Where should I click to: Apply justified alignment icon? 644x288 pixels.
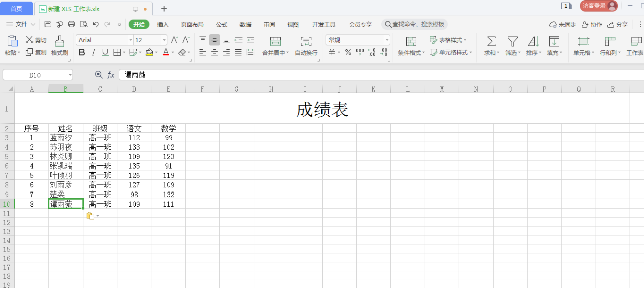238,52
